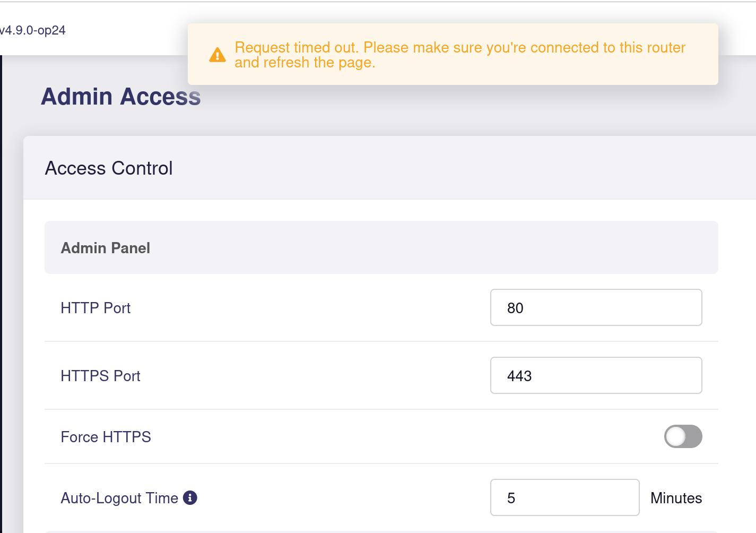Screen dimensions: 756x533
Task: Click the Force HTTPS label text
Action: coord(106,437)
